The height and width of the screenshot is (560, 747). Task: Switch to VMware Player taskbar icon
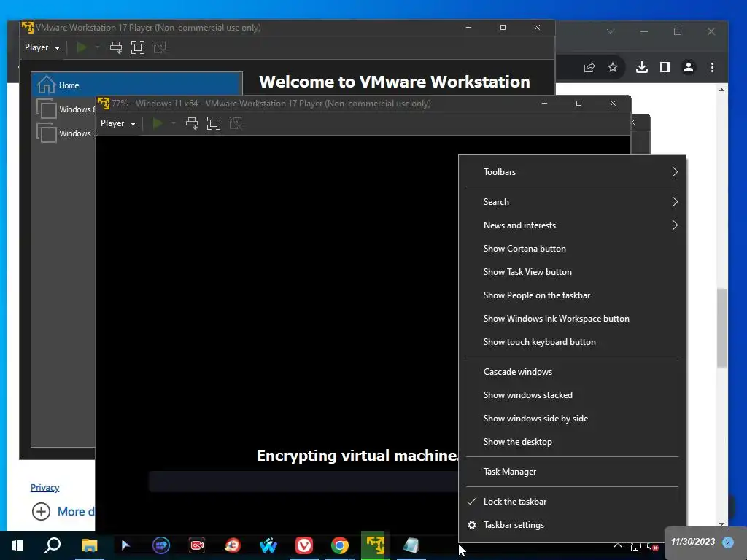pyautogui.click(x=376, y=545)
